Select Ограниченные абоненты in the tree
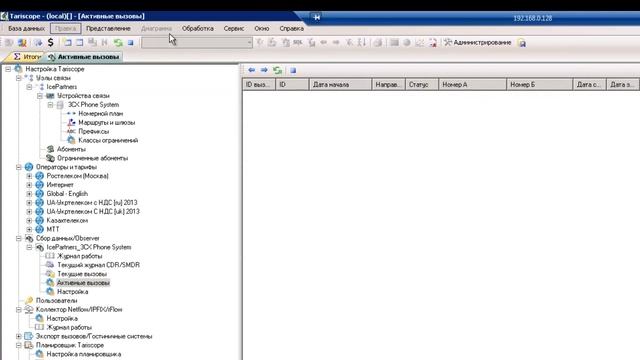Screen dimensions: 640x360 tap(92, 158)
